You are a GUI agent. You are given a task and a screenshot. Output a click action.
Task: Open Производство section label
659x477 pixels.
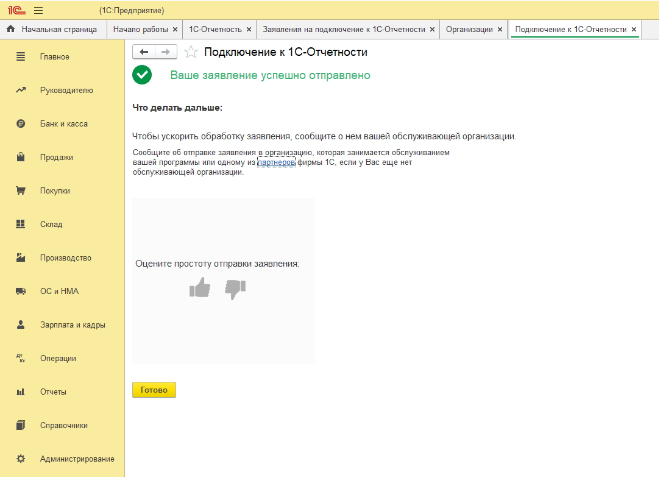point(66,258)
